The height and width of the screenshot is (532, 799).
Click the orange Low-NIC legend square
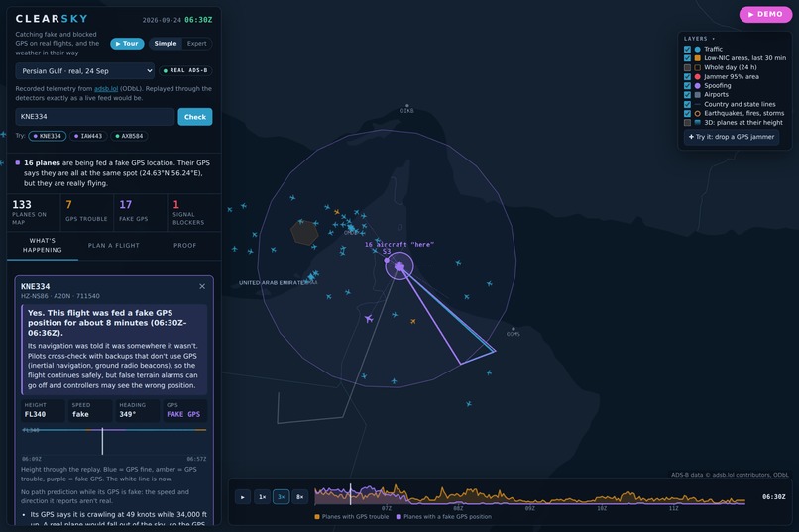pos(697,58)
